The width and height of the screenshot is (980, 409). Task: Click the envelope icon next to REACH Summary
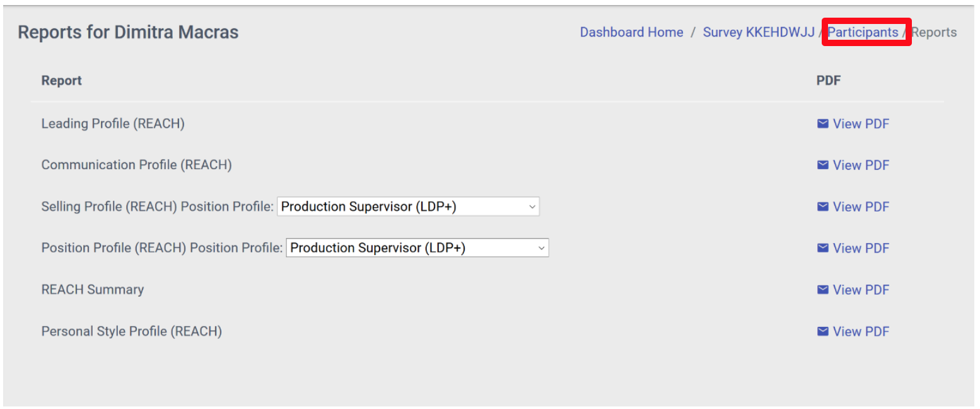823,289
